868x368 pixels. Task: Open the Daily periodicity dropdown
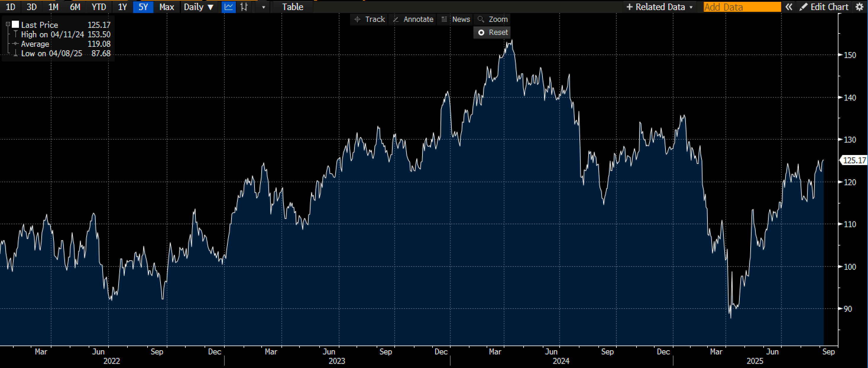click(199, 7)
